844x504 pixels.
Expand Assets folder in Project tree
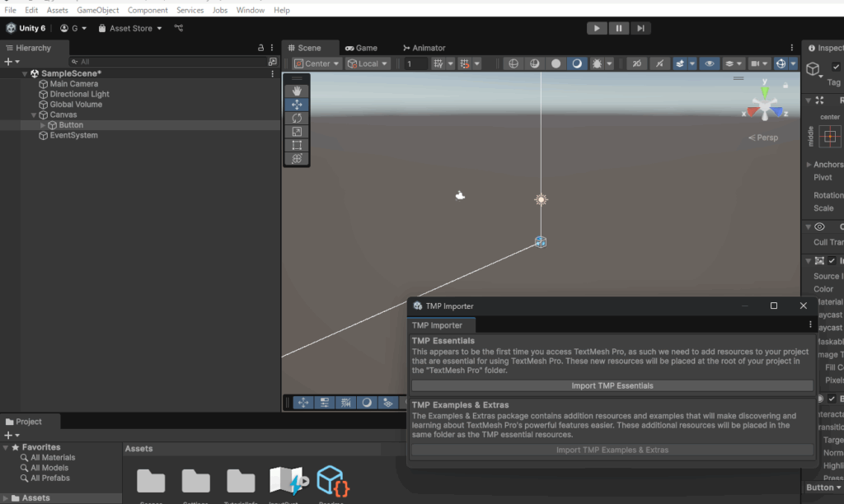(6, 498)
